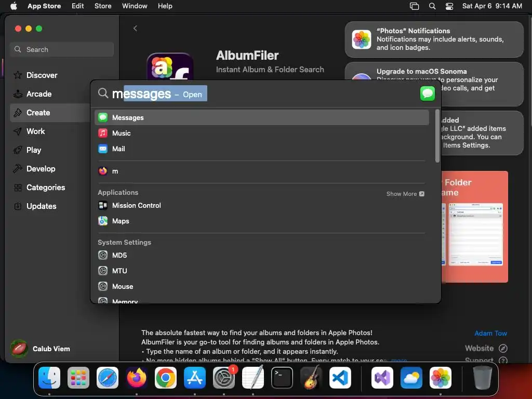Launch Firefox from the Dock

point(137,378)
